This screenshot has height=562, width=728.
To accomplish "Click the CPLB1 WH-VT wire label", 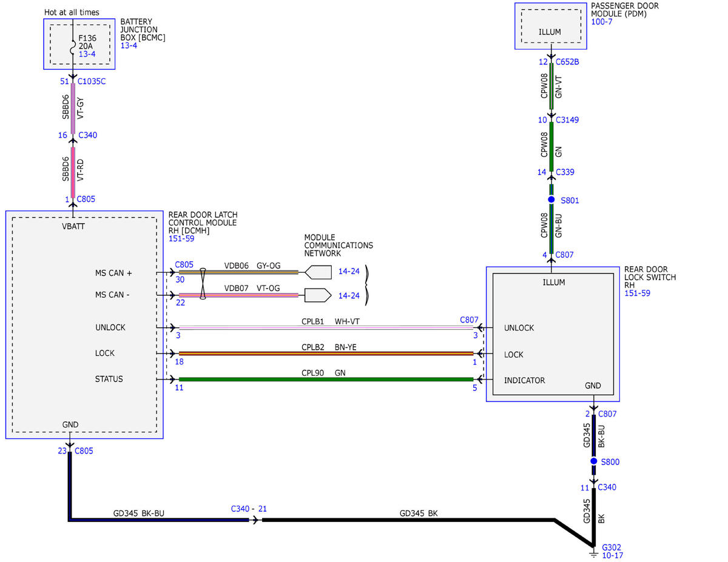I will point(330,321).
